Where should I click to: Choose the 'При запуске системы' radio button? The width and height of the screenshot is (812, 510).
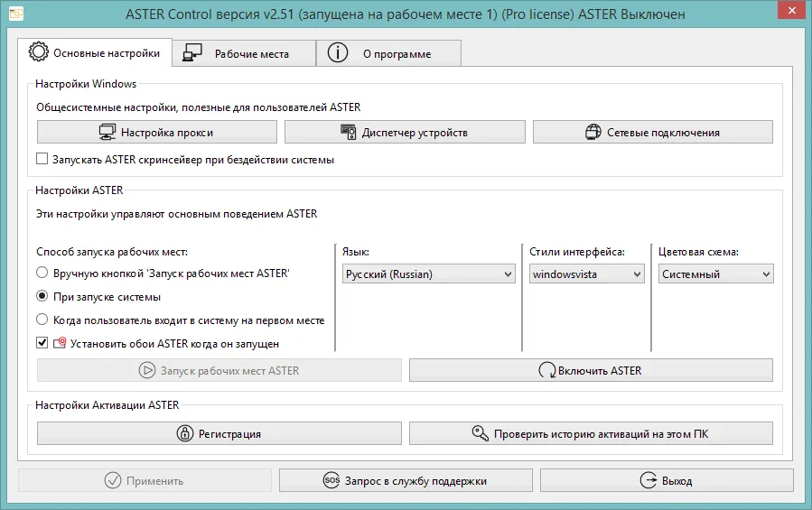pos(42,296)
